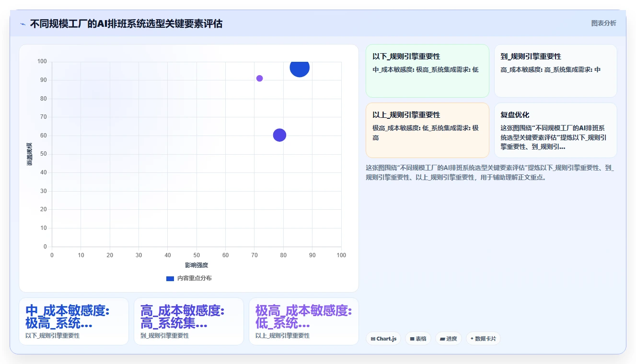Click the 图表分析 label in the header
The width and height of the screenshot is (636, 364).
tap(603, 23)
